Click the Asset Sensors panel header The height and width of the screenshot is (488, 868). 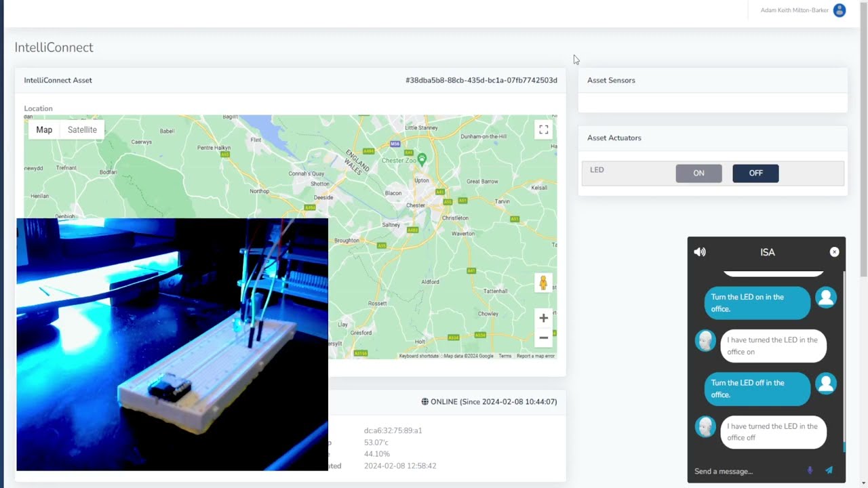pyautogui.click(x=713, y=80)
